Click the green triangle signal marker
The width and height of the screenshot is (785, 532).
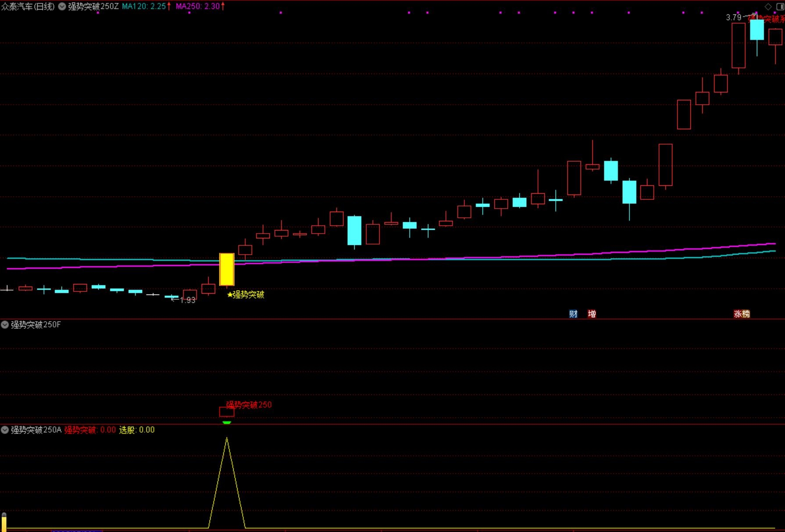point(227,422)
